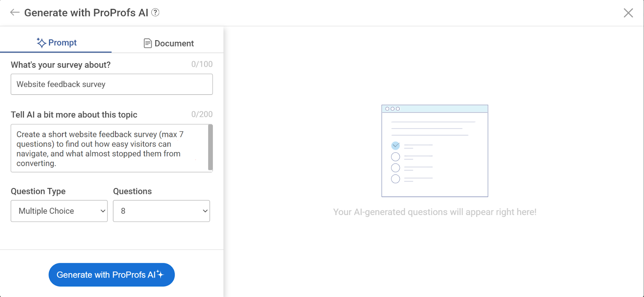Click the 'Questions' label
The image size is (644, 297).
132,191
